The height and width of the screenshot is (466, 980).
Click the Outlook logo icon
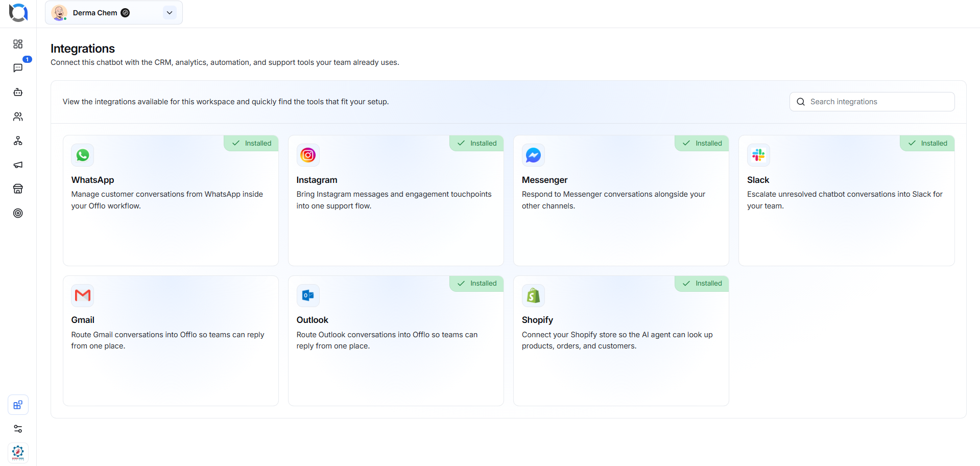click(x=308, y=295)
